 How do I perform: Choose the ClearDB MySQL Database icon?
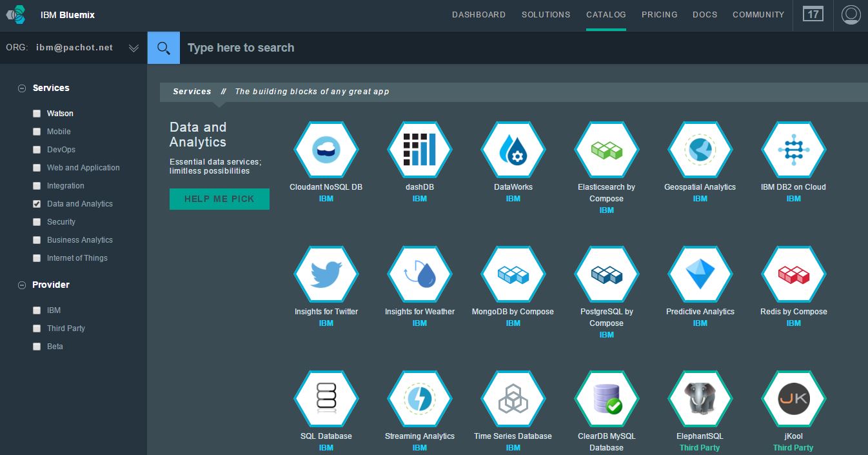(607, 398)
